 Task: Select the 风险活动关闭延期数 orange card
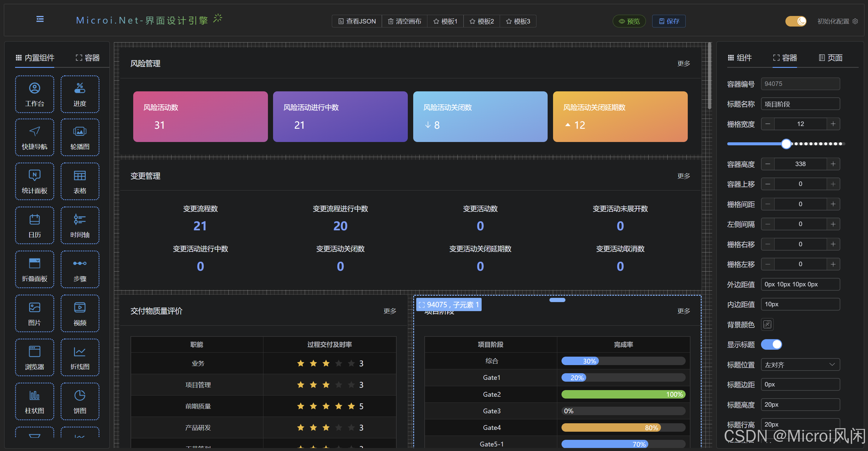pyautogui.click(x=620, y=117)
